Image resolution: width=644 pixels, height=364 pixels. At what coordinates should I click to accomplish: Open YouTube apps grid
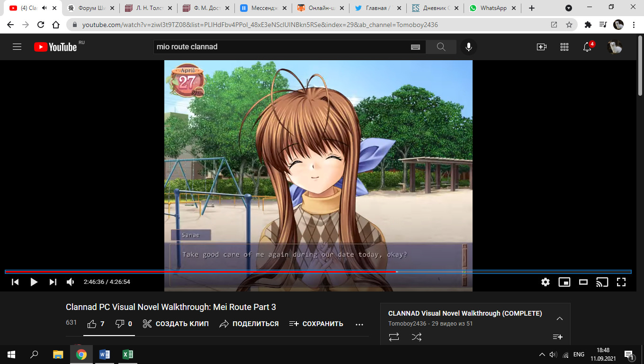pyautogui.click(x=564, y=47)
